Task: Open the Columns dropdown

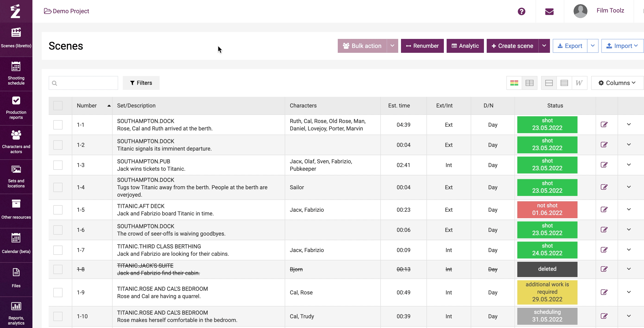Action: [x=617, y=83]
